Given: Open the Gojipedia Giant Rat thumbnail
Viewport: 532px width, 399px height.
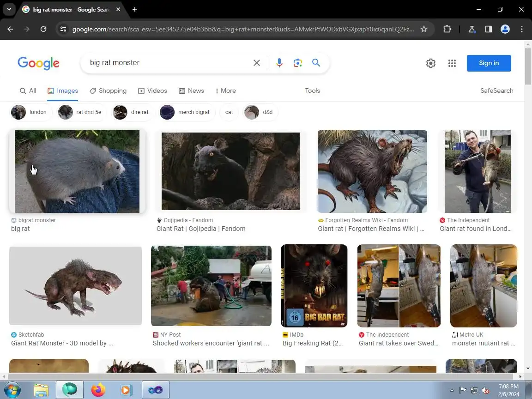Looking at the screenshot, I should click(231, 171).
